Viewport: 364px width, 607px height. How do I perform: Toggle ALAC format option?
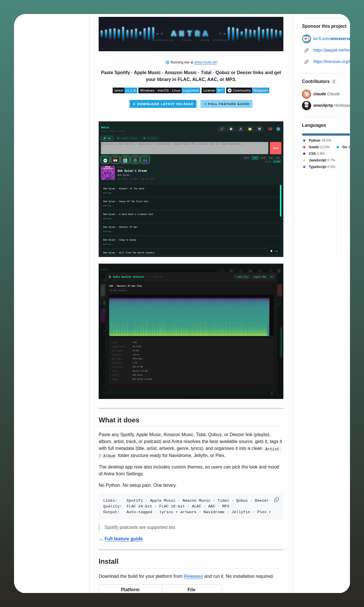[263, 158]
